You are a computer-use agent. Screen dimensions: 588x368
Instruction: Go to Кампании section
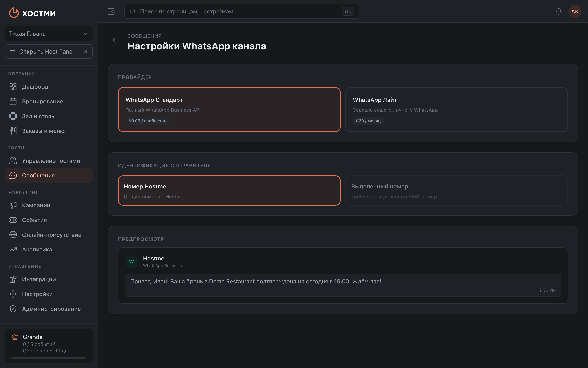coord(49,205)
